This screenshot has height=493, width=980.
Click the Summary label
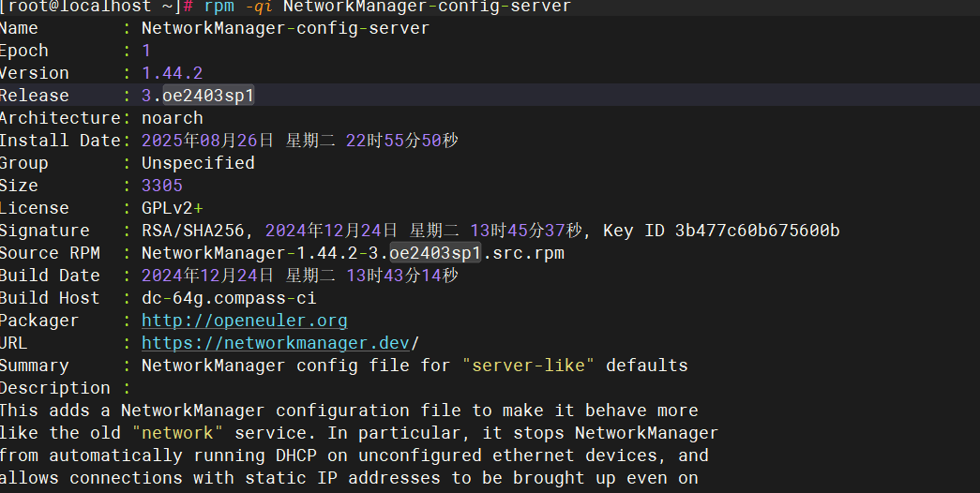pyautogui.click(x=35, y=366)
